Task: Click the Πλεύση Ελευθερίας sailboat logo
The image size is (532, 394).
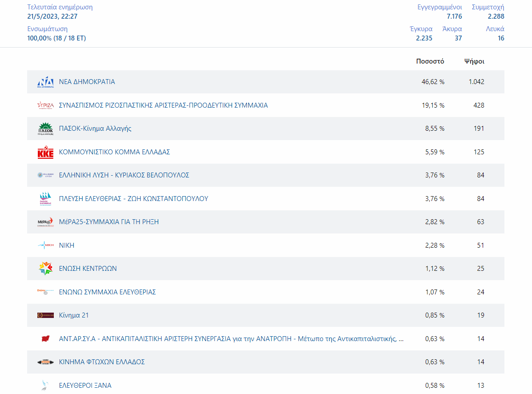Action: [45, 199]
